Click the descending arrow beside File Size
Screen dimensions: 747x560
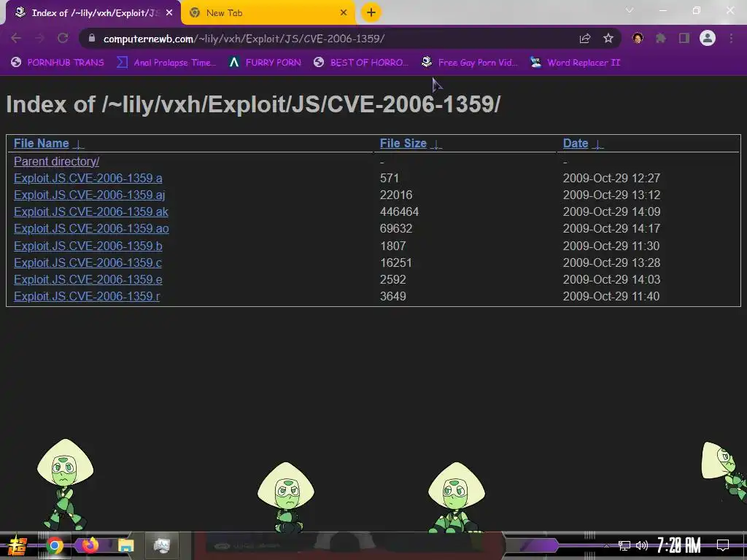click(x=436, y=144)
